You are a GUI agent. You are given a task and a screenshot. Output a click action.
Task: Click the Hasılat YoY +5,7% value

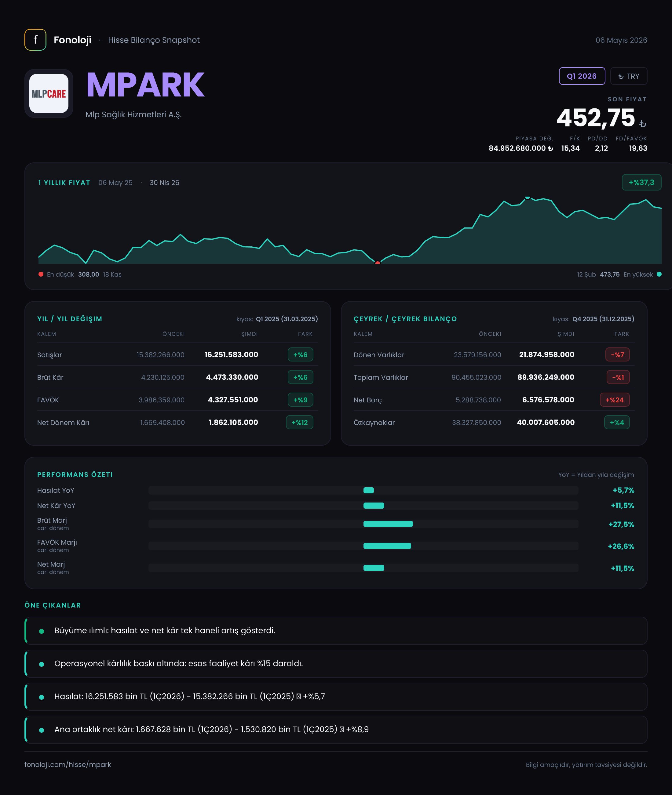tap(623, 490)
